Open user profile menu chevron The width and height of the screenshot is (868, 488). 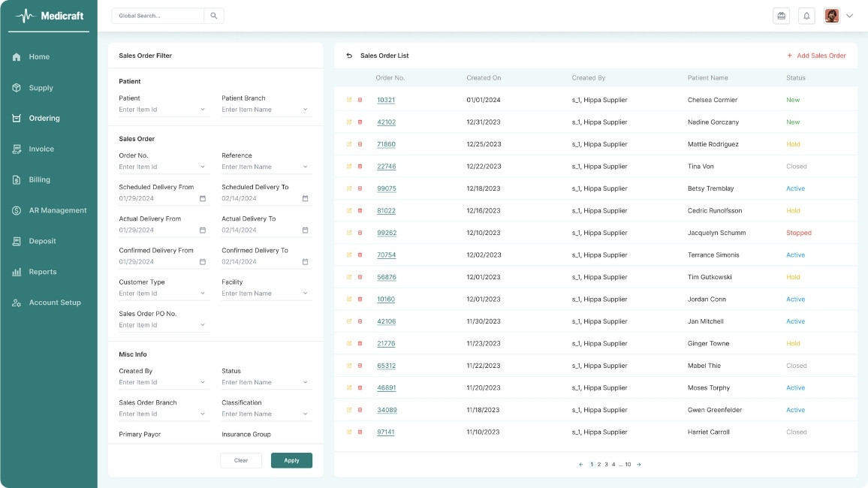850,16
